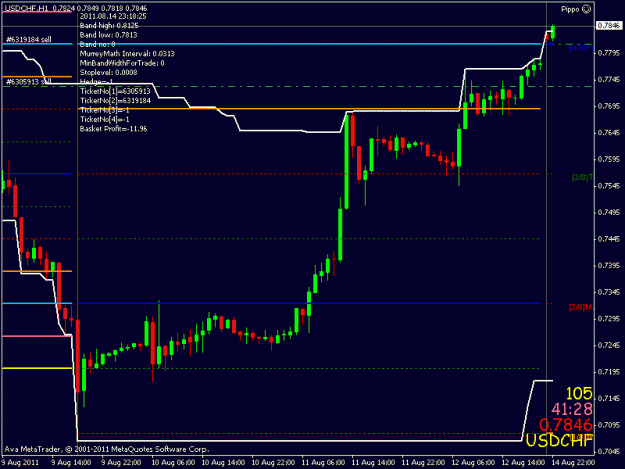This screenshot has width=625, height=469.
Task: Click the [4/8] Murrey level label
Action: tap(581, 48)
